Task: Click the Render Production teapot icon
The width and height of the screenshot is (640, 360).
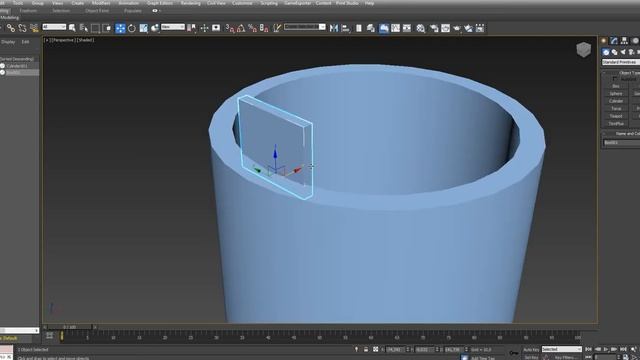Action: (457, 28)
